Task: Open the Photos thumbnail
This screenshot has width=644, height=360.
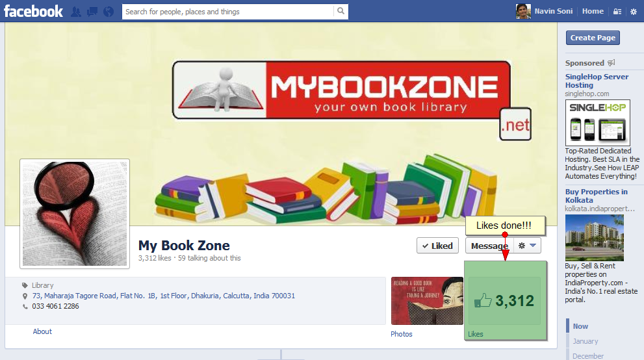Action: pyautogui.click(x=427, y=301)
